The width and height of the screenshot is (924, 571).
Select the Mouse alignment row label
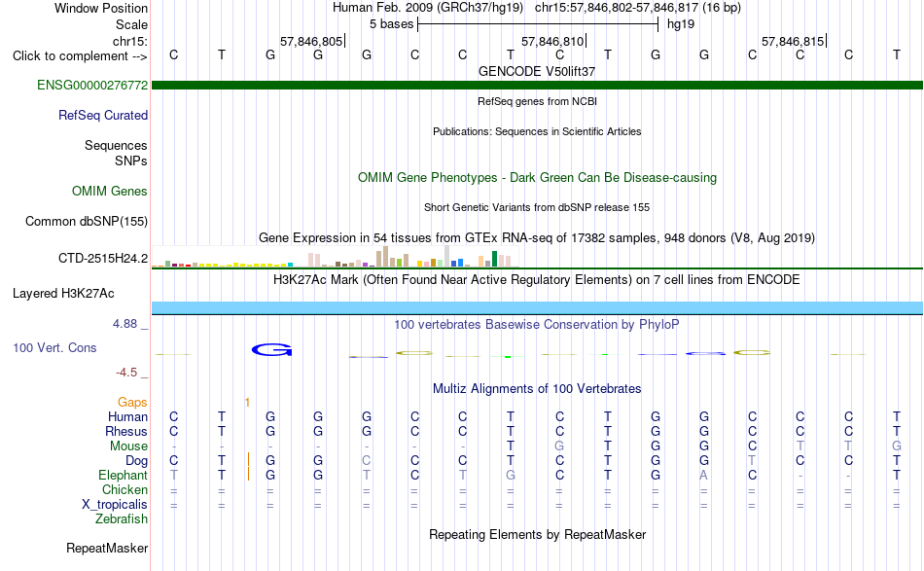pos(128,446)
